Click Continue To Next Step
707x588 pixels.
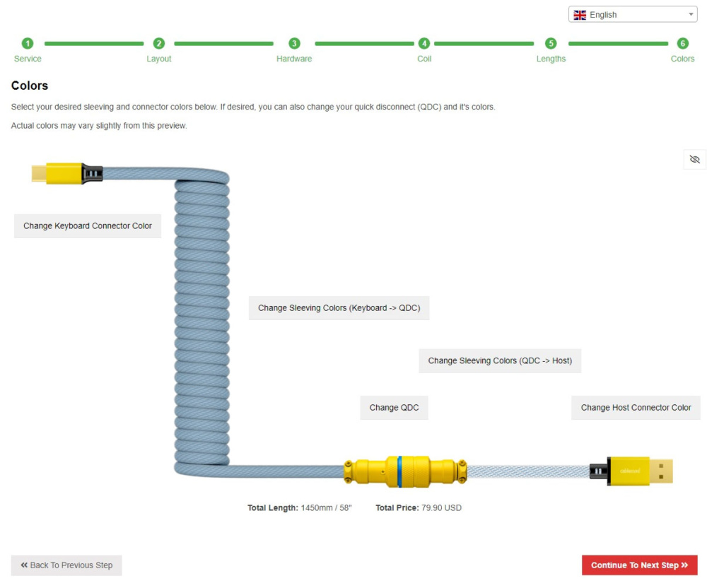coord(639,565)
